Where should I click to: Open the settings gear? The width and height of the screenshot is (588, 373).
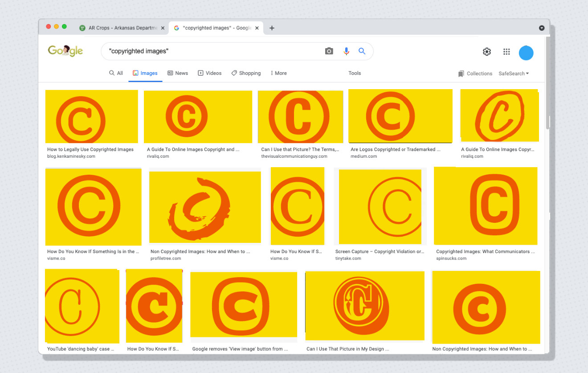coord(487,52)
